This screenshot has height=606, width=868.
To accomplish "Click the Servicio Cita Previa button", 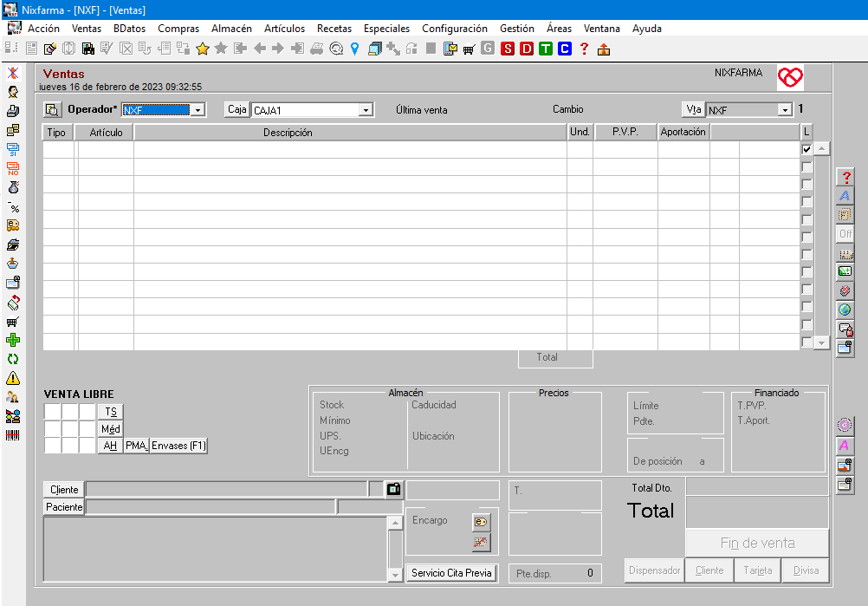I will [x=451, y=573].
